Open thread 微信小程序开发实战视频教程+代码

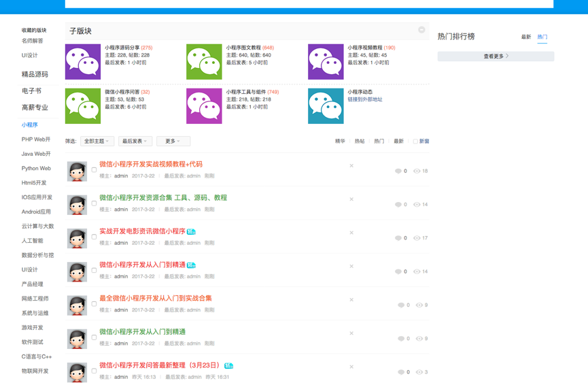pyautogui.click(x=151, y=165)
